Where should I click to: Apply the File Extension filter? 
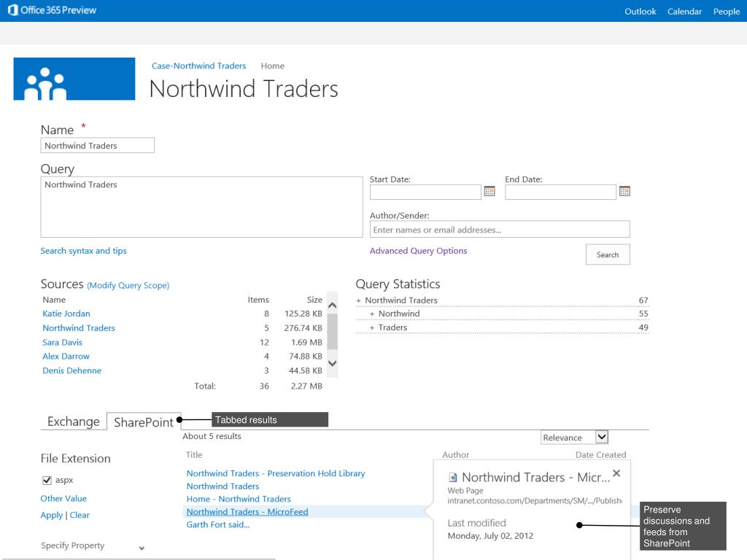(x=52, y=515)
